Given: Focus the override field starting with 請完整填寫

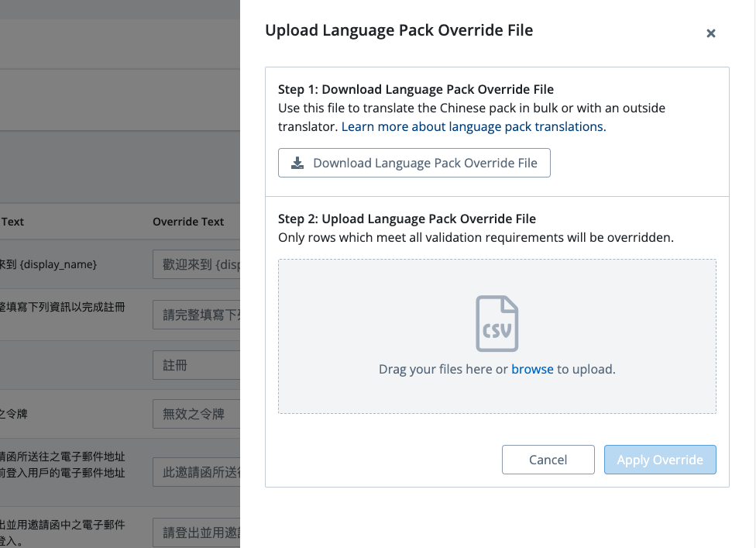Looking at the screenshot, I should click(x=197, y=314).
